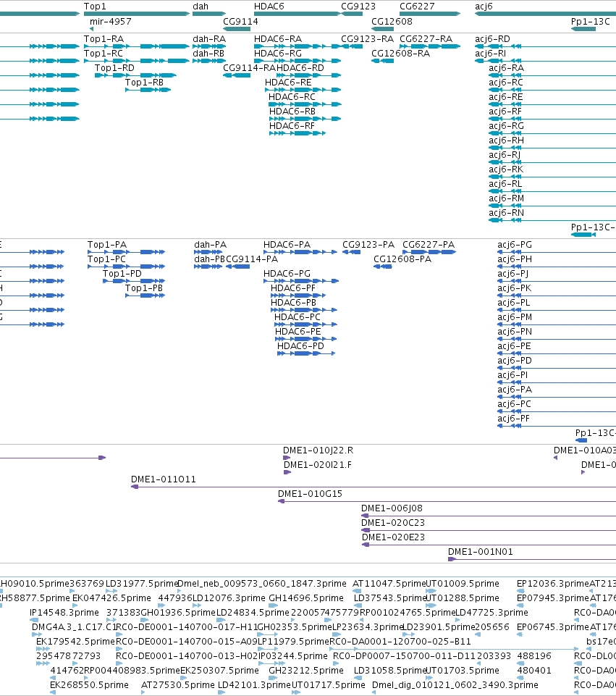The image size is (616, 696).
Task: Select the AT11047.5prime EST label
Action: pos(389,583)
